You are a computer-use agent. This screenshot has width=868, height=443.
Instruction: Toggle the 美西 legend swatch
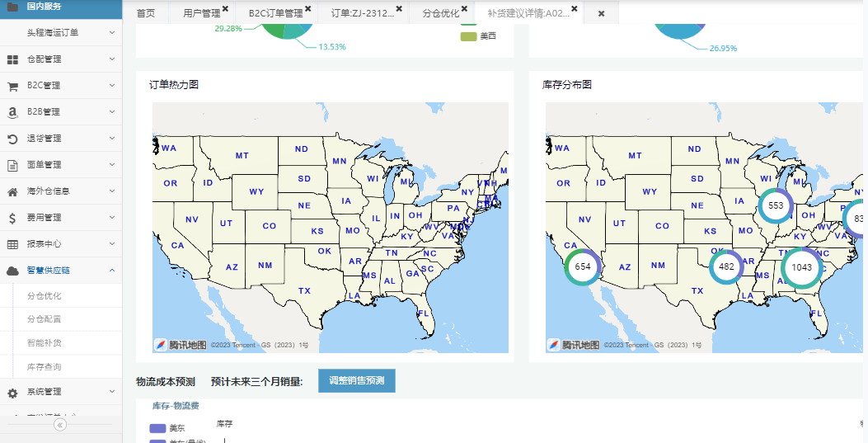(x=468, y=36)
